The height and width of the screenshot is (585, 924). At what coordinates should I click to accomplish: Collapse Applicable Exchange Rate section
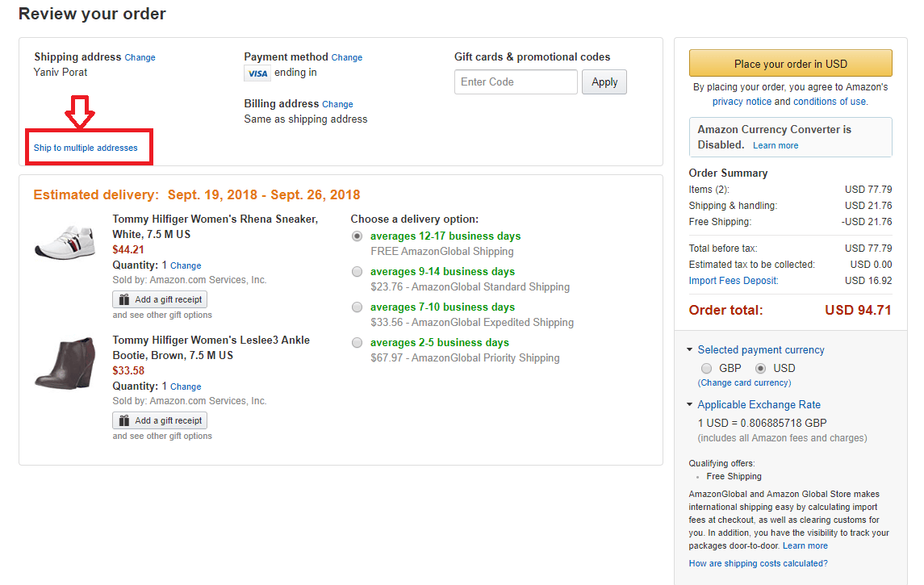click(690, 405)
